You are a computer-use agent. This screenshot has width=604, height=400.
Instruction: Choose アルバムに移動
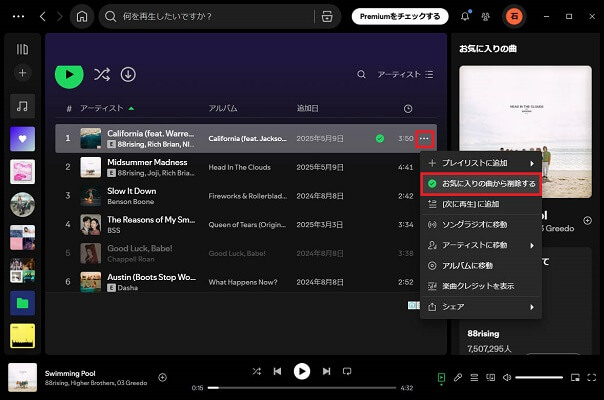point(481,266)
